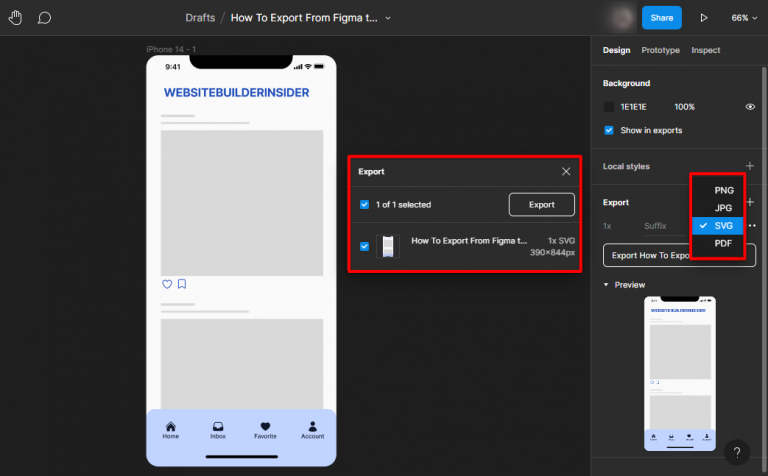This screenshot has height=476, width=768.
Task: Toggle the background visibility eye icon
Action: [x=750, y=107]
